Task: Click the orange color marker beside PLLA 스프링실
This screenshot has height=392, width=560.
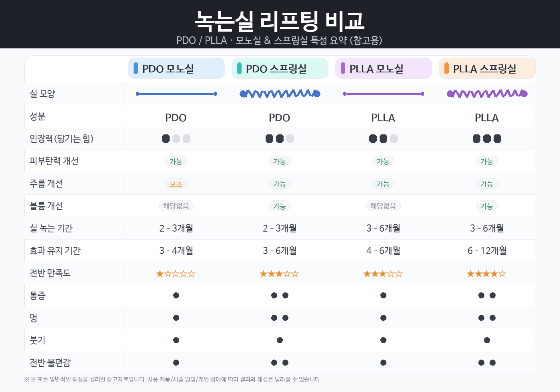Action: click(x=446, y=68)
